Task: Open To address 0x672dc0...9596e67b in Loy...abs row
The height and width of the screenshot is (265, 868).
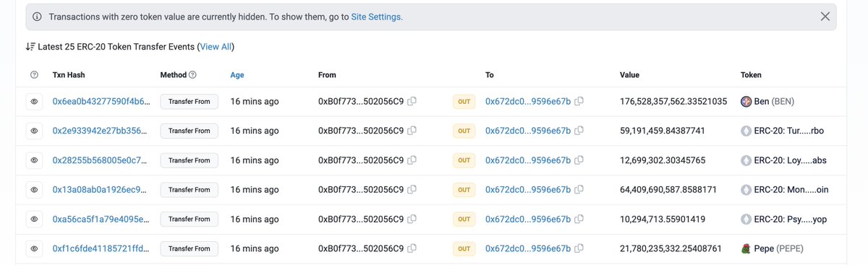Action: 528,160
